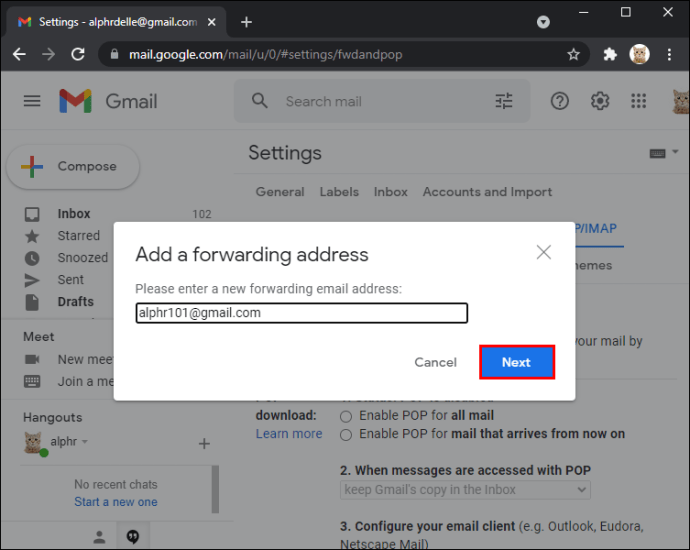This screenshot has width=690, height=550.
Task: Open Chrome three-dot menu
Action: pos(669,55)
